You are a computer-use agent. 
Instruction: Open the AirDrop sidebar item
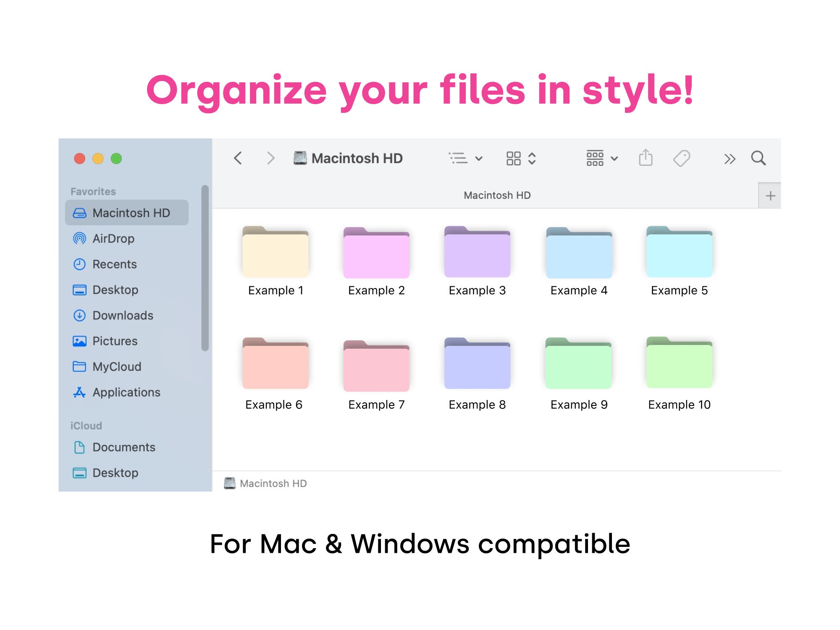113,238
